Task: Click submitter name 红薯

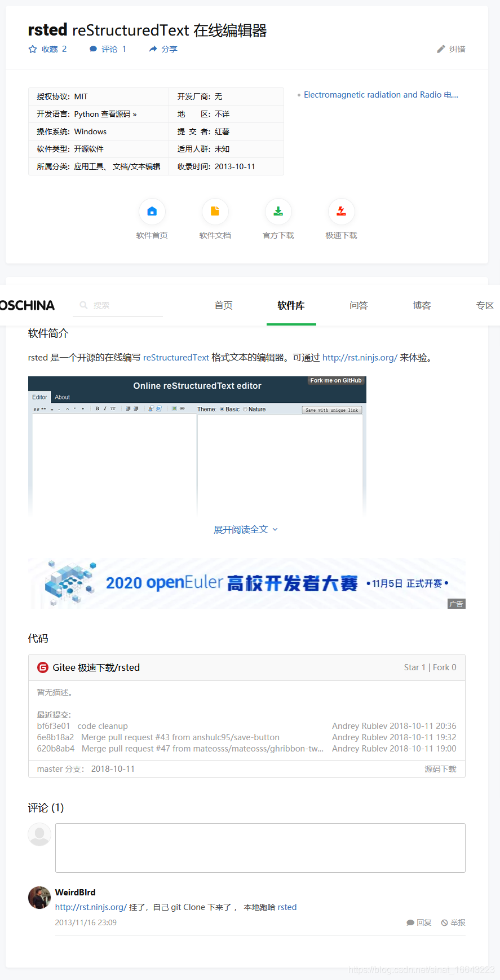Action: tap(222, 131)
